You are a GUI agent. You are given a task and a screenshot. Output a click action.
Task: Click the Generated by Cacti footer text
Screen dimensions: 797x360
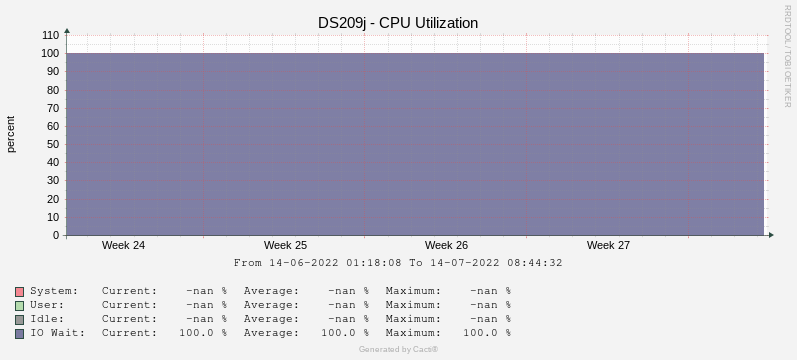(x=398, y=349)
